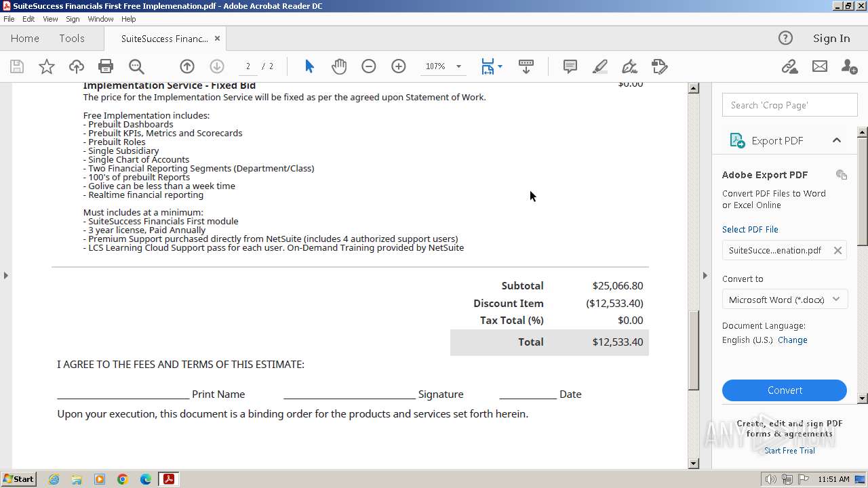The image size is (868, 488).
Task: Upload file to cloud icon
Action: click(x=77, y=66)
